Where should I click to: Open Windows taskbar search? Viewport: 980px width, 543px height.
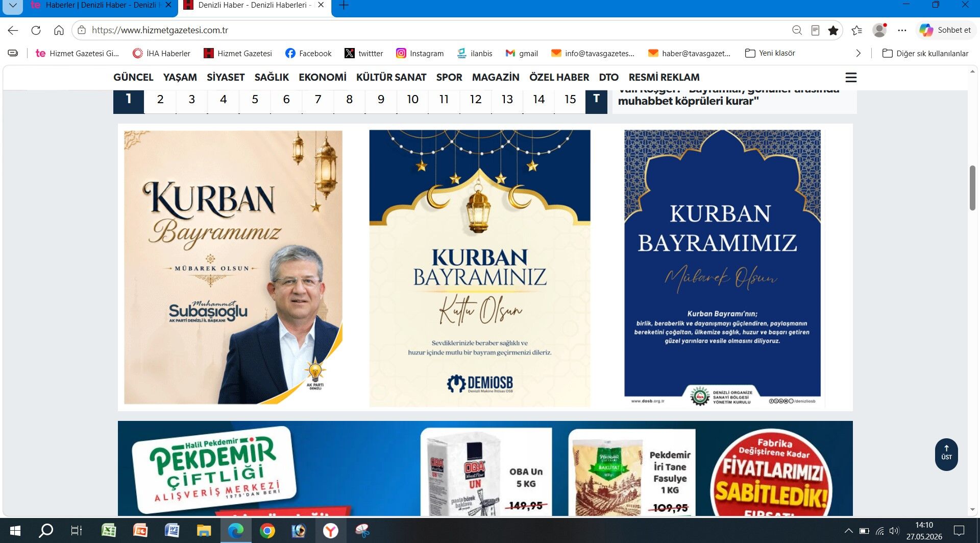pyautogui.click(x=46, y=531)
